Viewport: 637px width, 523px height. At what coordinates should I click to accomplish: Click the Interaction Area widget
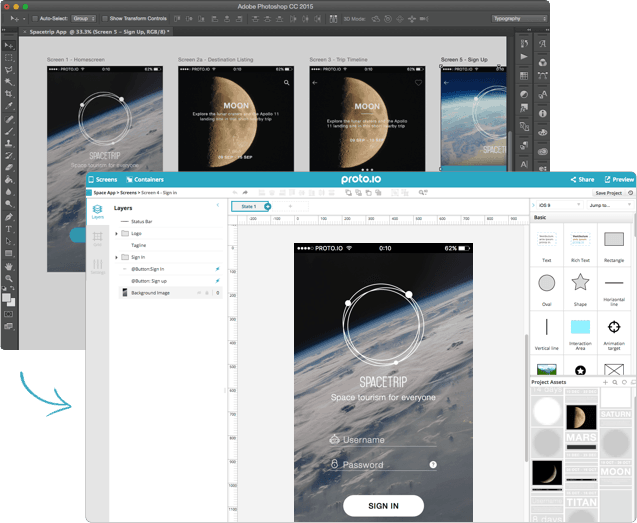click(580, 332)
